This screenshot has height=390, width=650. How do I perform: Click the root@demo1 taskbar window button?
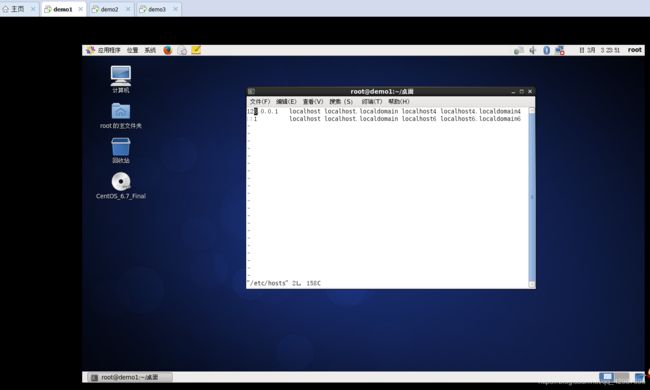pos(130,377)
